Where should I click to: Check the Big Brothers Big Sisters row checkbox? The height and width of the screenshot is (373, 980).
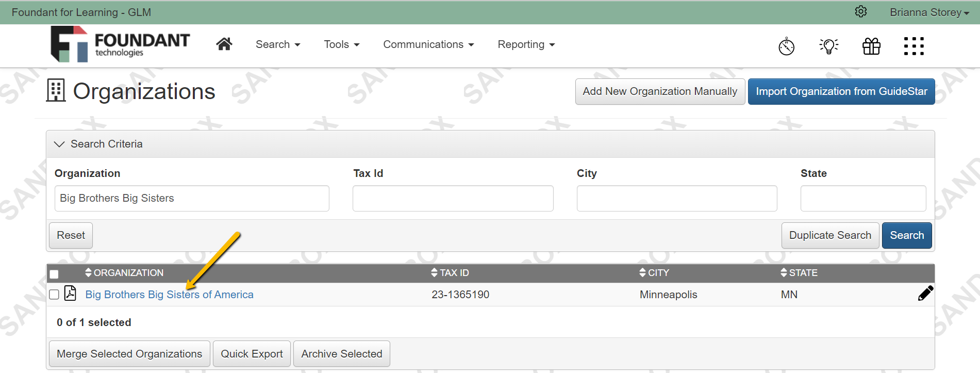(x=54, y=295)
